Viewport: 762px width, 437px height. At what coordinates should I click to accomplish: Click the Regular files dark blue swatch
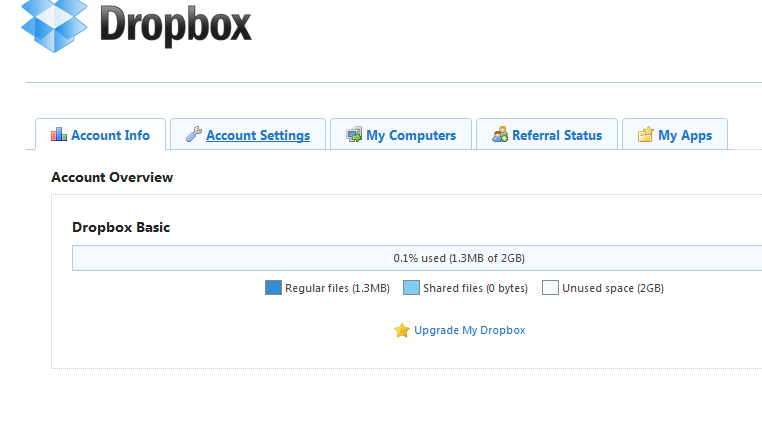click(273, 288)
